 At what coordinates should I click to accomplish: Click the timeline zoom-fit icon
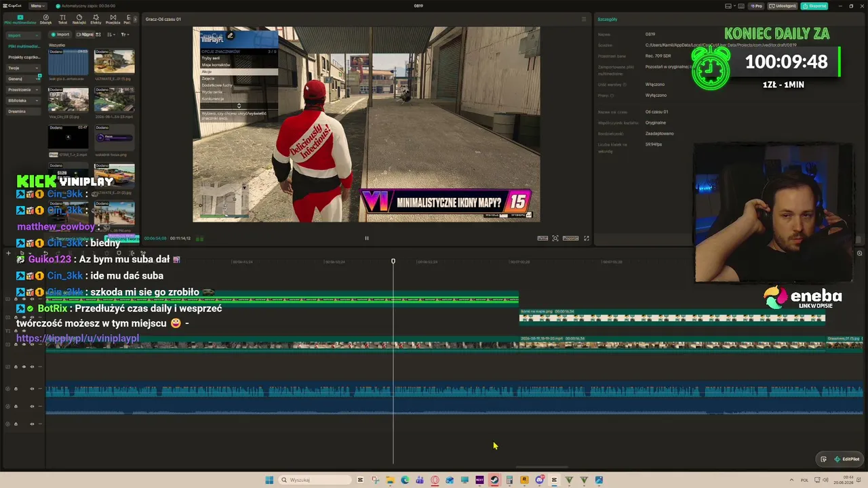tap(859, 253)
